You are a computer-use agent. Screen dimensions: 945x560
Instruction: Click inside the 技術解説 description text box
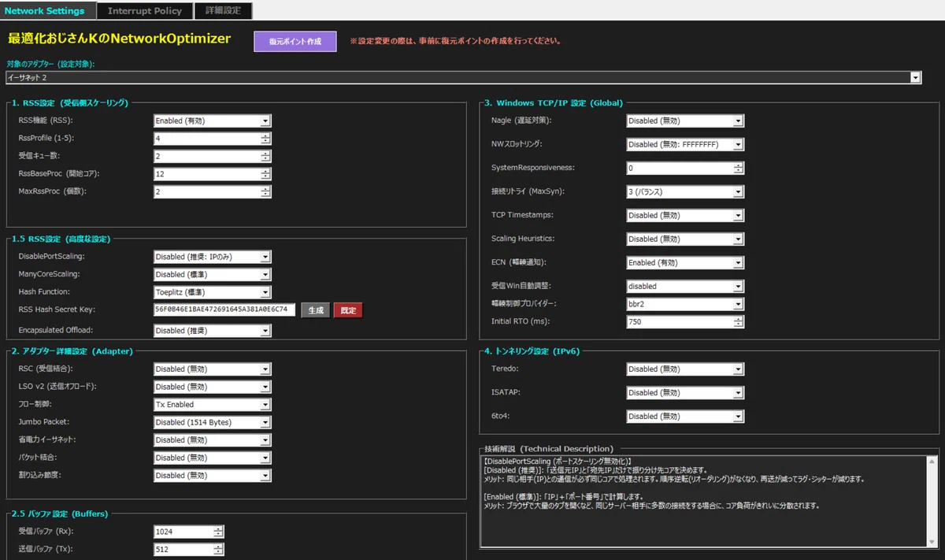709,500
